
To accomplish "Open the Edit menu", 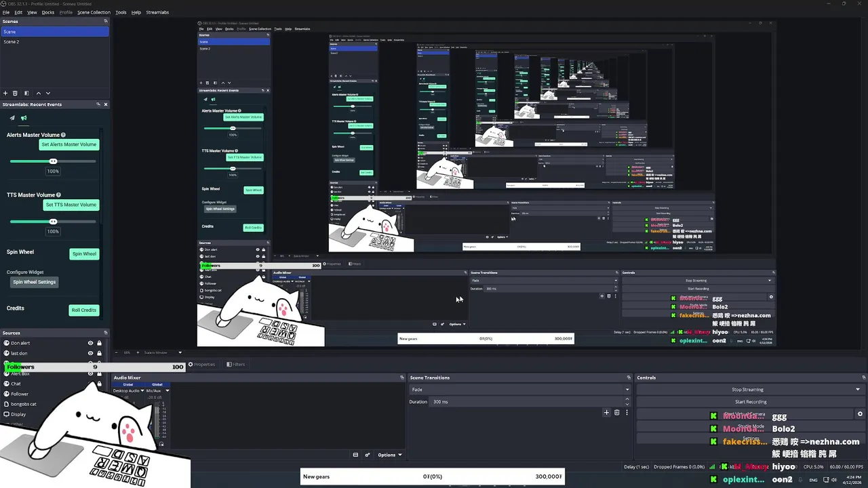I will pos(18,12).
